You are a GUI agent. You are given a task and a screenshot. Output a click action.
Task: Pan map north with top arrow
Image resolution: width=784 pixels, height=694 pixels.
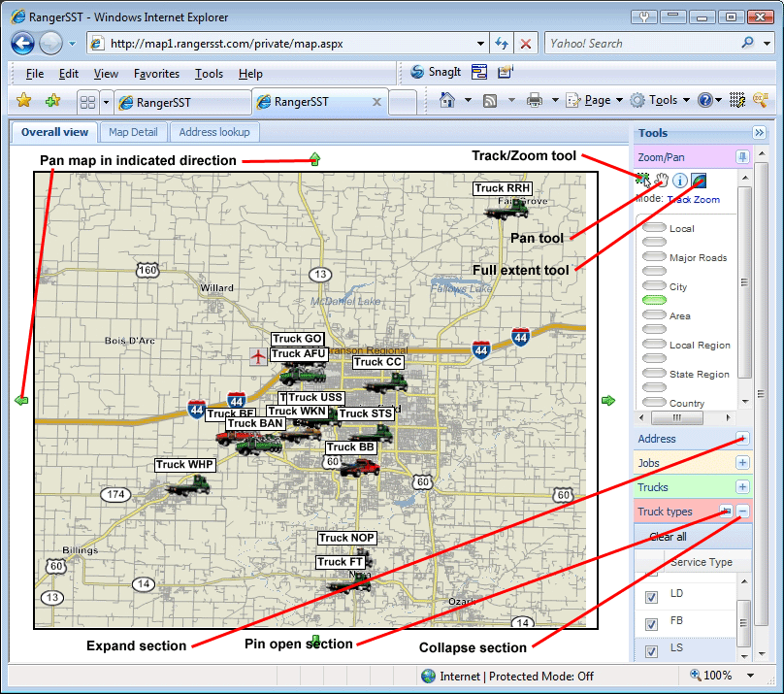(x=314, y=159)
